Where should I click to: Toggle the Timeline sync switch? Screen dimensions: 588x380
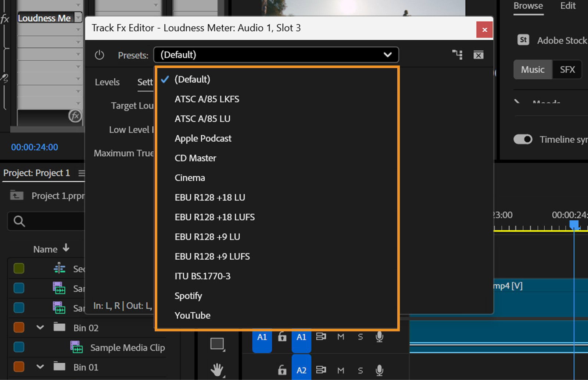[523, 139]
